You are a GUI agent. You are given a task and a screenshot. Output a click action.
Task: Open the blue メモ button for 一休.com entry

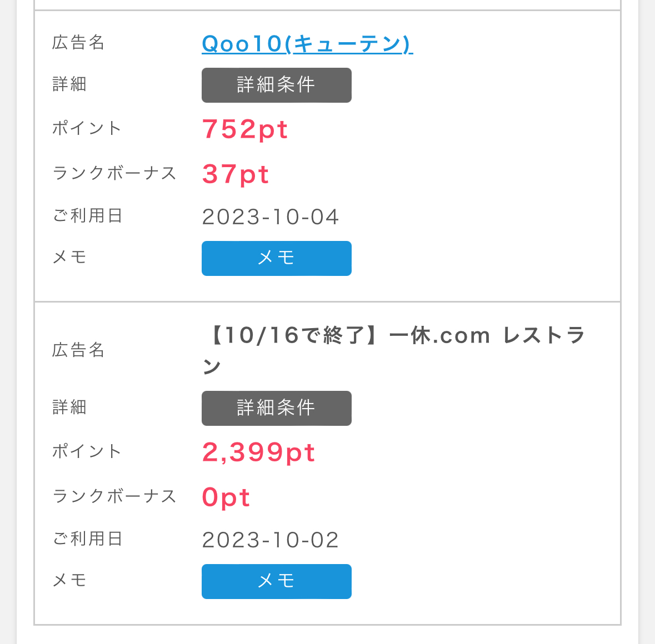click(276, 581)
